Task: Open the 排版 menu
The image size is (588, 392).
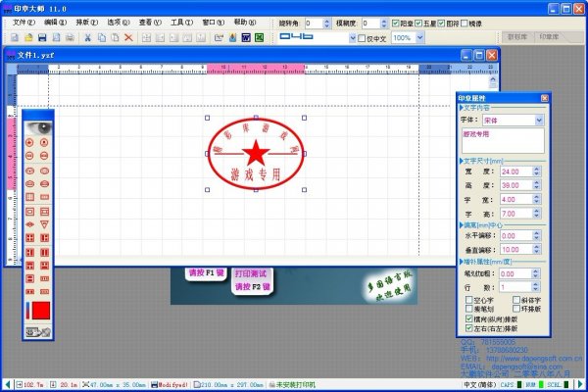Action: click(x=86, y=23)
